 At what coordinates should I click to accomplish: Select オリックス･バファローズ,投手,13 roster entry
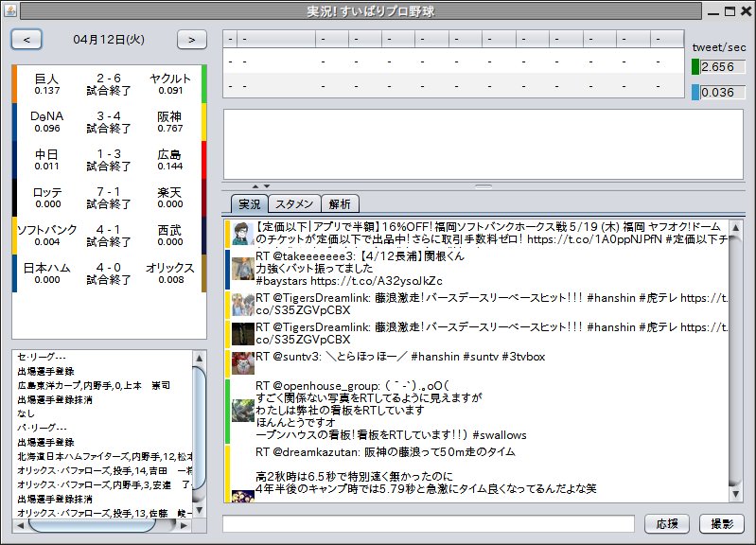(x=105, y=513)
